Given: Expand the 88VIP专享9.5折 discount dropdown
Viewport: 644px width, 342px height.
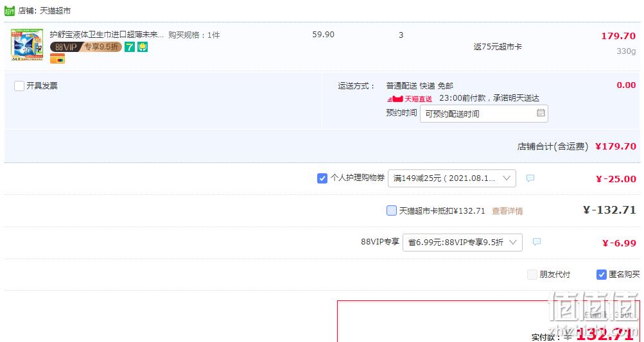Looking at the screenshot, I should click(462, 243).
